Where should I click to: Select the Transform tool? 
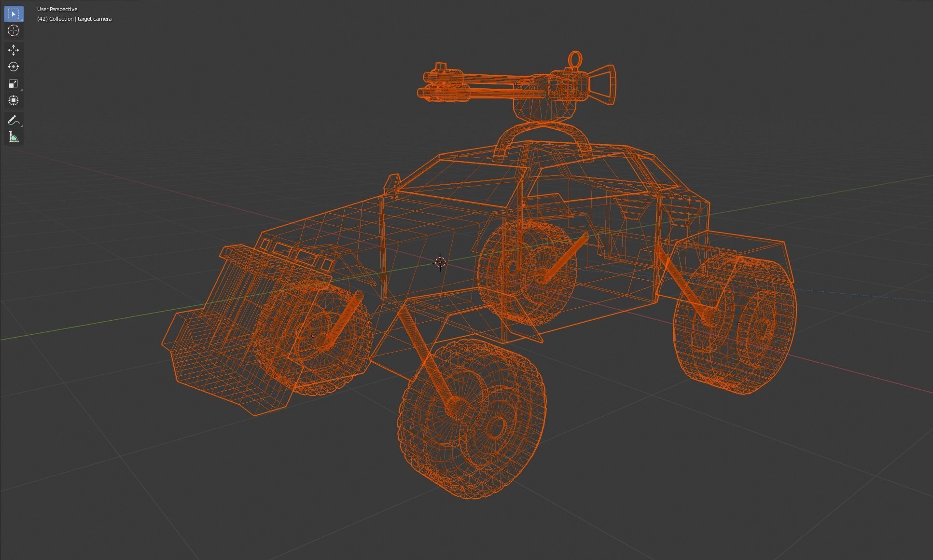pos(14,100)
